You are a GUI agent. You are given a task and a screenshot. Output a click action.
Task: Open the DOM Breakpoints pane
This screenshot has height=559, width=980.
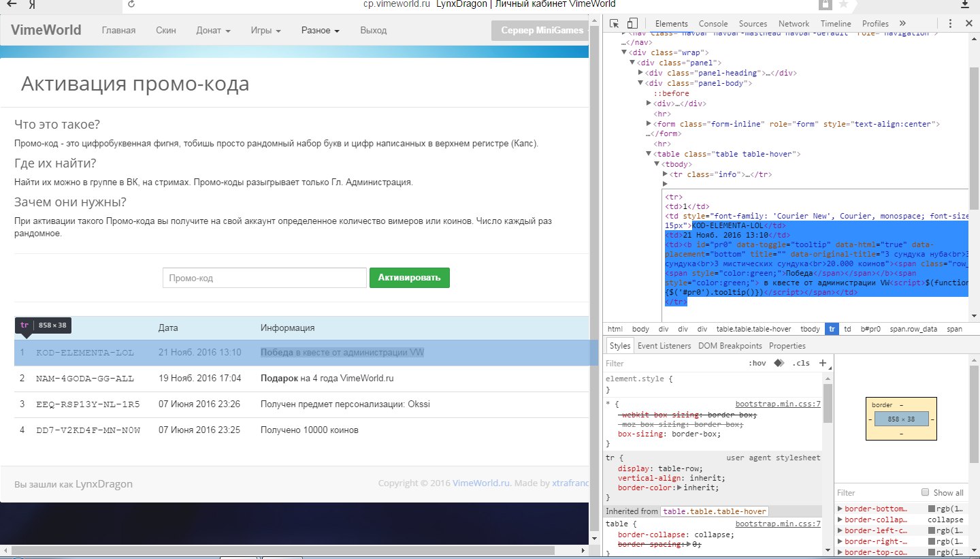coord(730,346)
